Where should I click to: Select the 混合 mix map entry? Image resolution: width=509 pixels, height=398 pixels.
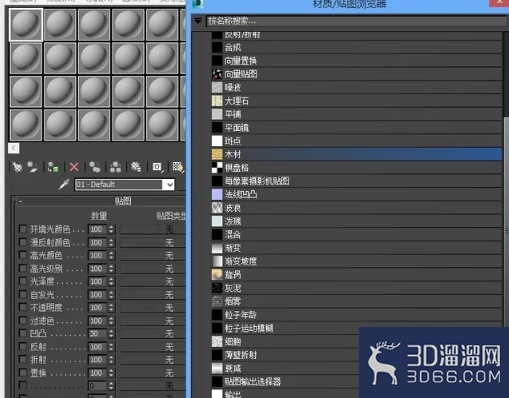click(357, 234)
